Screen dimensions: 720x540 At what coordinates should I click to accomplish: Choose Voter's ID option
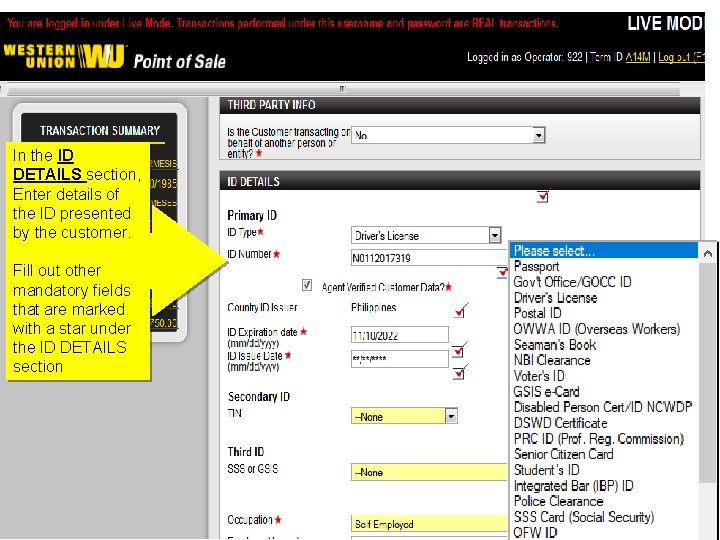pyautogui.click(x=539, y=376)
